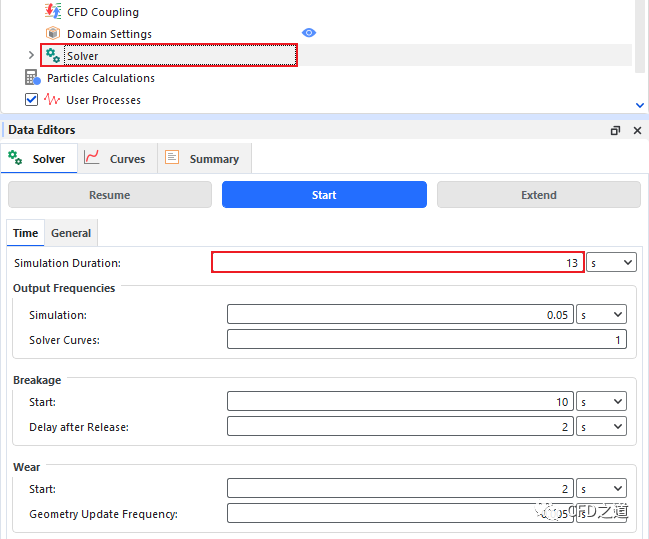This screenshot has height=539, width=649.
Task: Close the Data Editors panel
Action: coord(637,130)
